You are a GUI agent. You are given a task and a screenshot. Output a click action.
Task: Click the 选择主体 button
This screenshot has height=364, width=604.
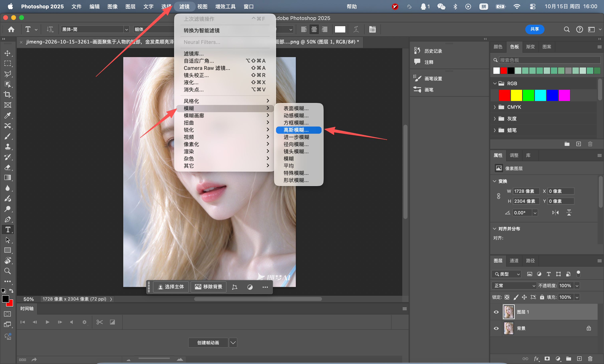pyautogui.click(x=171, y=287)
